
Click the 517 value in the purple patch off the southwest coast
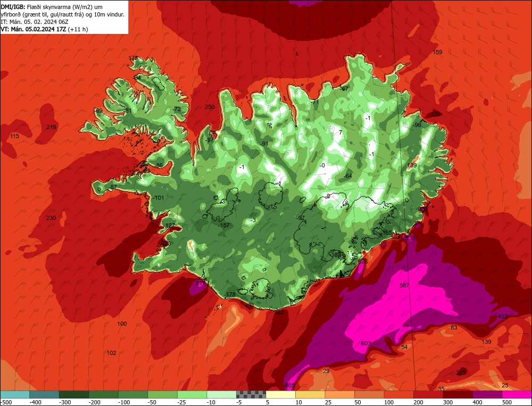(201, 283)
